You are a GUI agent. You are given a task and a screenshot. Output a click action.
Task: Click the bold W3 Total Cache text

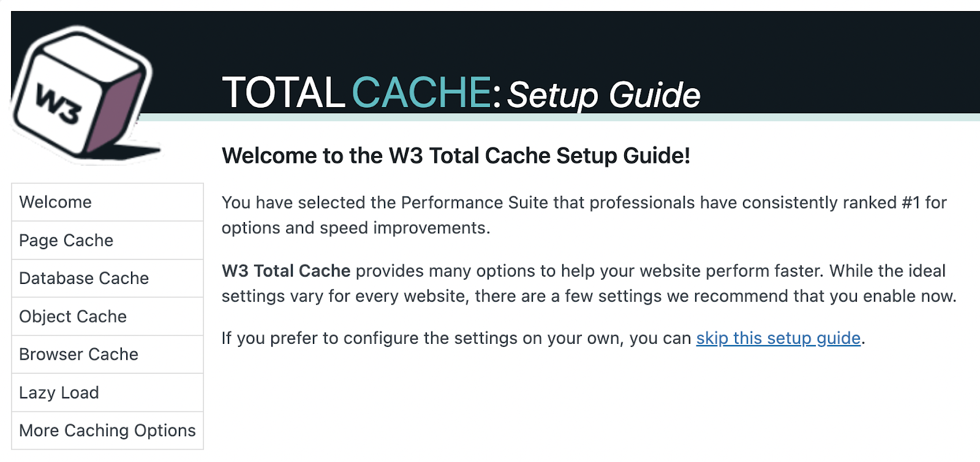[285, 271]
